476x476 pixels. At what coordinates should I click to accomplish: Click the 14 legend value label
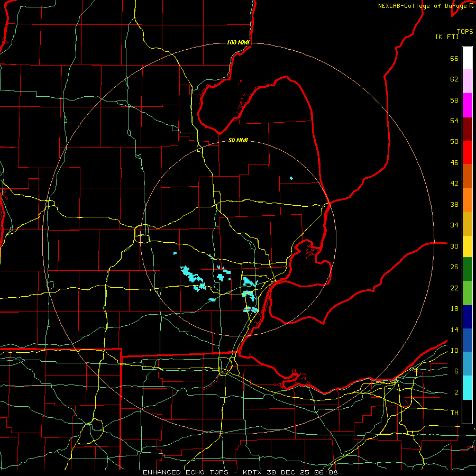[x=454, y=330]
